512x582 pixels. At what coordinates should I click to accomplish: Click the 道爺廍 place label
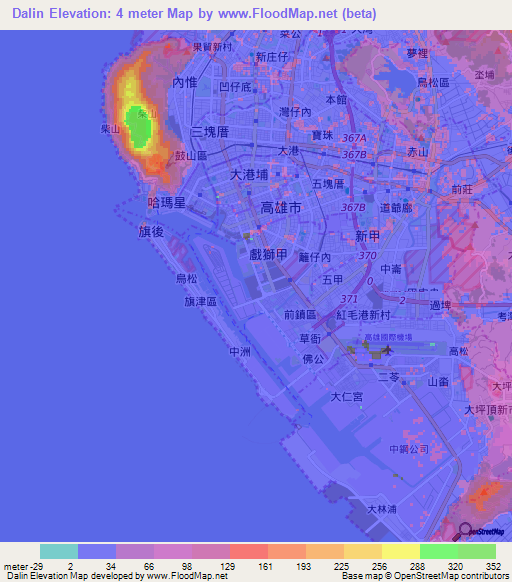click(396, 208)
